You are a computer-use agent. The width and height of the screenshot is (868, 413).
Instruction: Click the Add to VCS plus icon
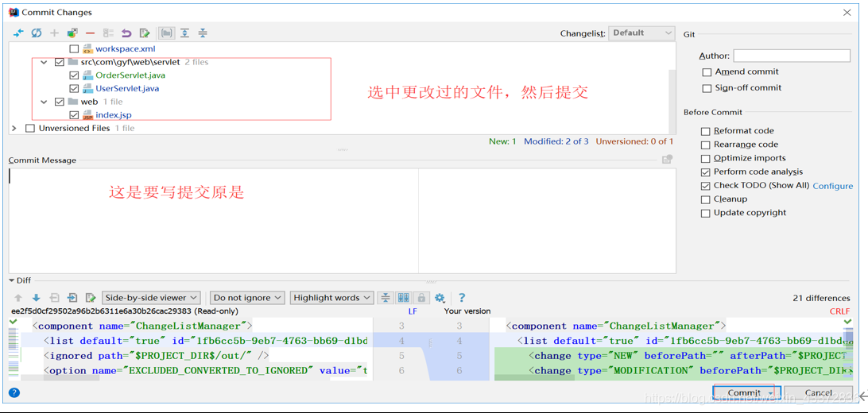(x=54, y=33)
